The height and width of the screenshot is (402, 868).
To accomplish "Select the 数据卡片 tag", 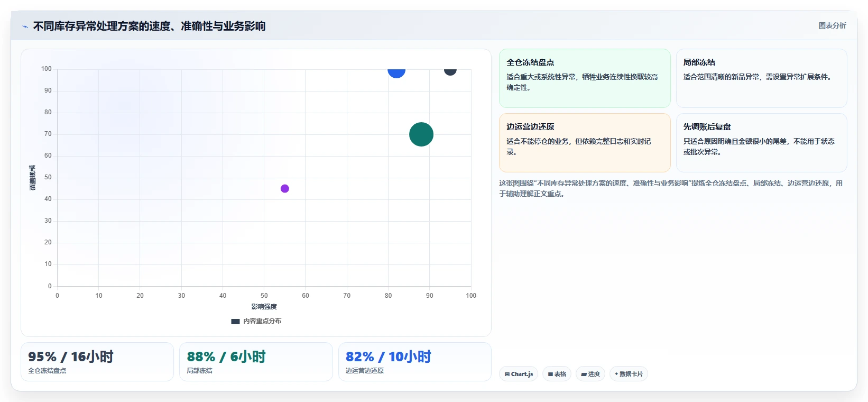I will tap(629, 374).
